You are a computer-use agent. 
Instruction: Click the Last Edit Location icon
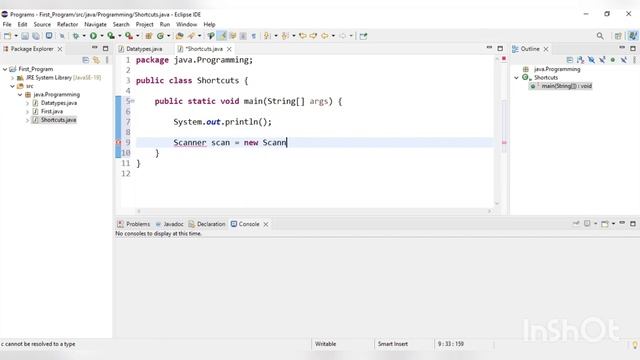(x=303, y=36)
